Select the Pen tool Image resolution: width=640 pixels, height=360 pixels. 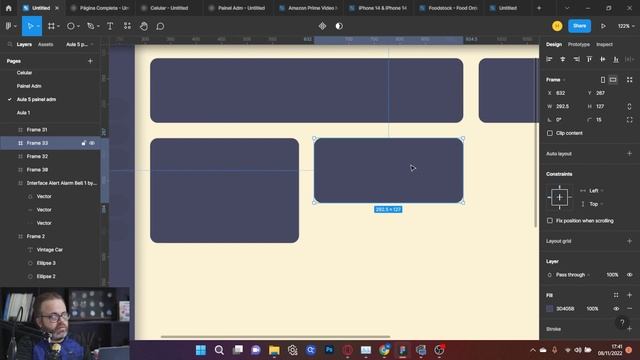point(90,26)
